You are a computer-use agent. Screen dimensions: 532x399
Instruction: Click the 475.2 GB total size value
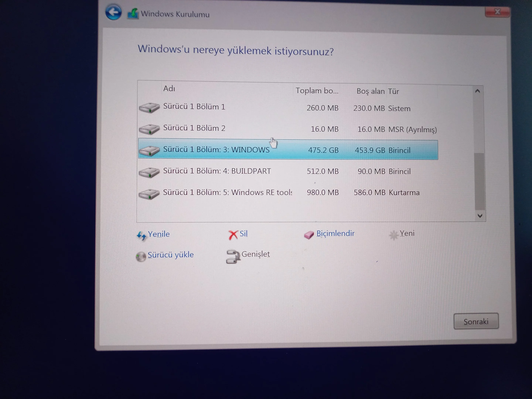(323, 150)
